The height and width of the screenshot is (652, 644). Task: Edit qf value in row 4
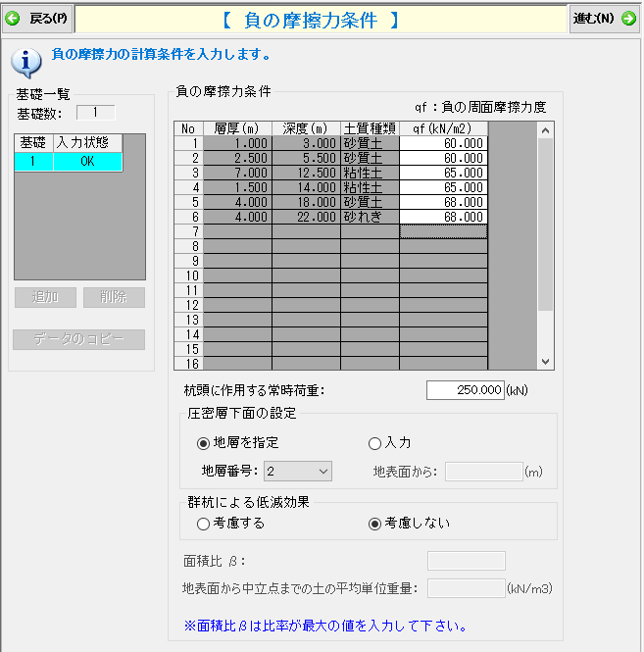click(x=443, y=187)
